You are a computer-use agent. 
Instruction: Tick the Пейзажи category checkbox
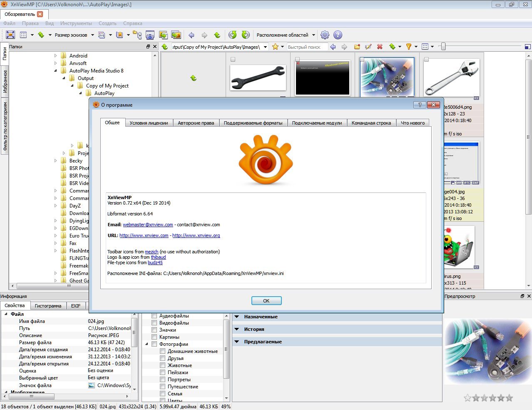pos(163,372)
